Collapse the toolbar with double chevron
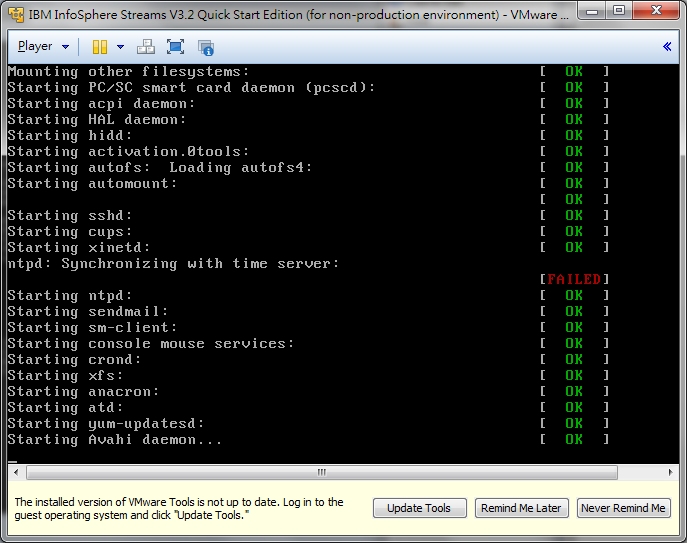 pos(667,46)
